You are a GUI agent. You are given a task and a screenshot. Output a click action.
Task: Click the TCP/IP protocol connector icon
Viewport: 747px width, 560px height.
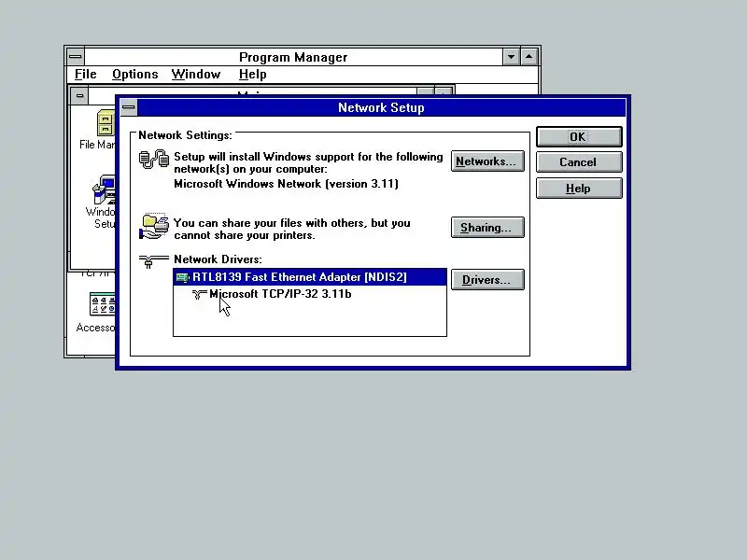tap(199, 294)
